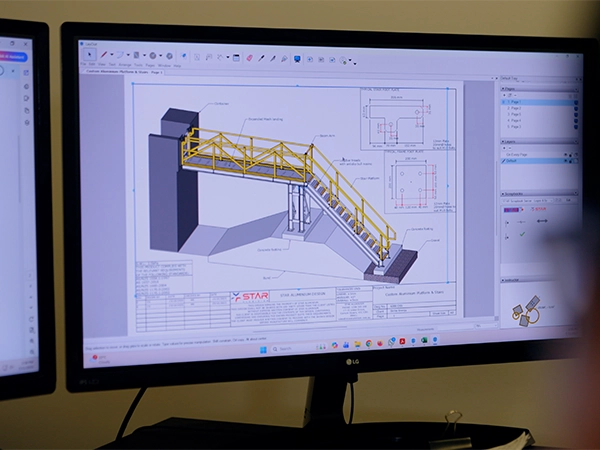600x450 pixels.
Task: Select Page 1 in Pages list
Action: tap(537, 102)
